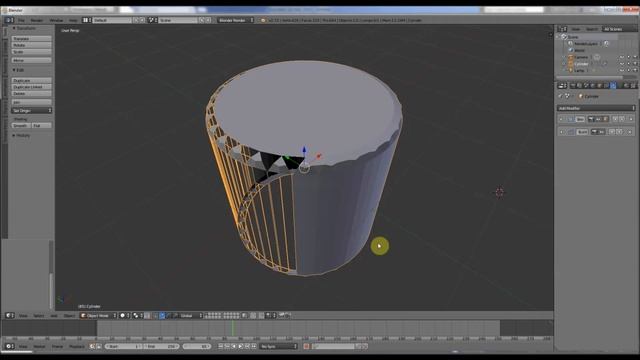Open the 3D View editor type selector
Image resolution: width=640 pixels, height=360 pixels.
click(x=9, y=316)
